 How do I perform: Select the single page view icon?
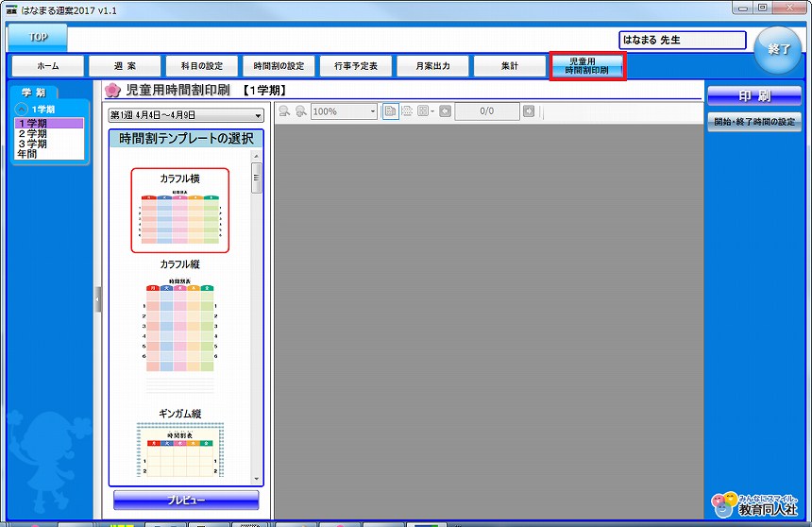391,110
